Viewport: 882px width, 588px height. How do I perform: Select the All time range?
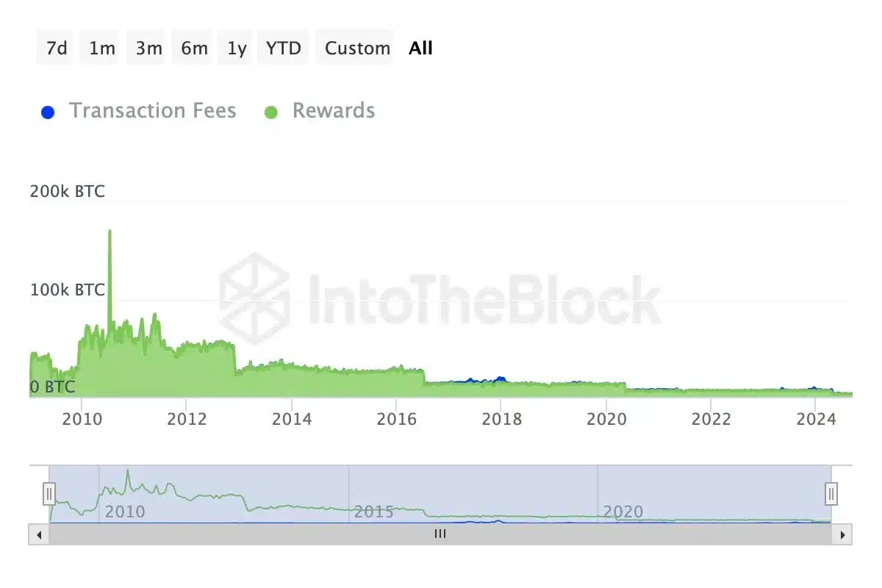pos(420,47)
